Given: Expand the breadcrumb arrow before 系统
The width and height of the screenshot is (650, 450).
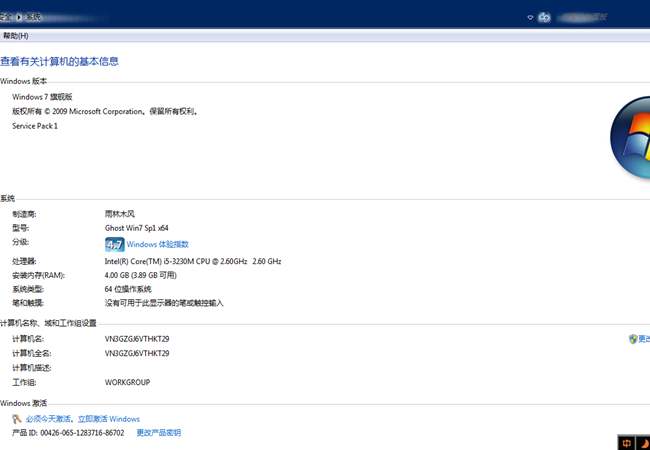Looking at the screenshot, I should click(x=19, y=17).
